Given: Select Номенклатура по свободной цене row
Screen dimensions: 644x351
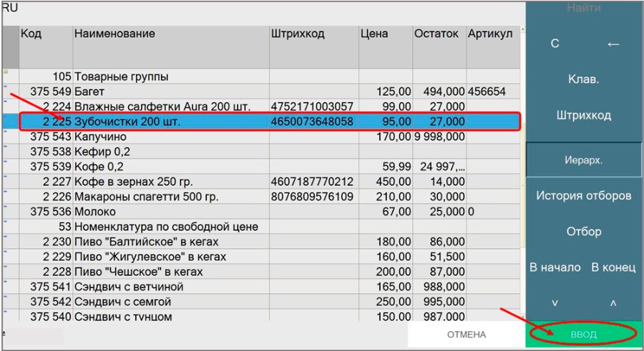Looking at the screenshot, I should point(261,227).
